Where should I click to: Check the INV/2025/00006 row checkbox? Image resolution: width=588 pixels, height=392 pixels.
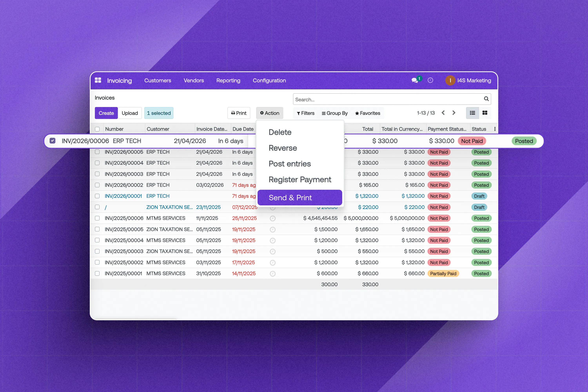tap(97, 218)
